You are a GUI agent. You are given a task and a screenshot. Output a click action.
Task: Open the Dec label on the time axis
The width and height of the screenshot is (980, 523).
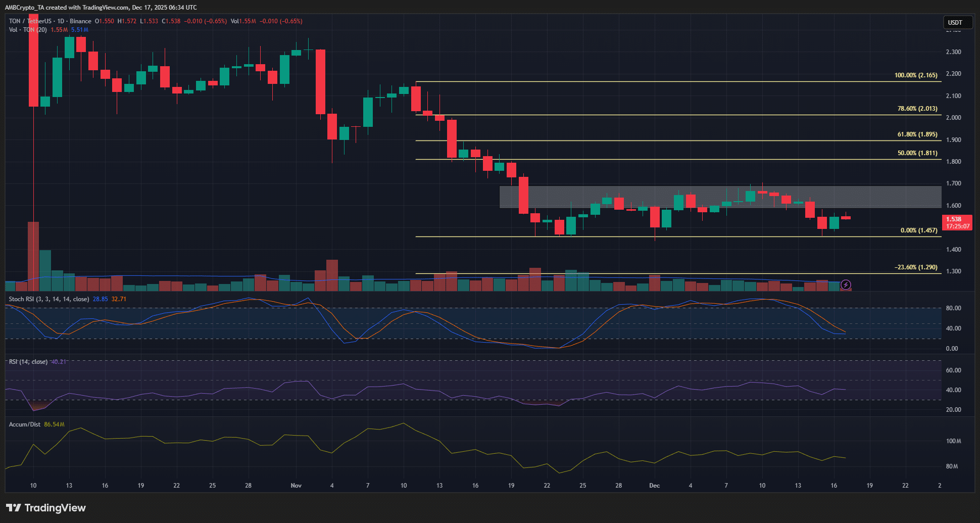654,486
